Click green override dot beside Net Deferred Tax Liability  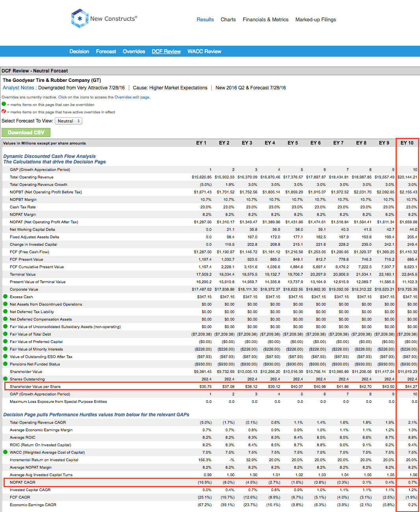coord(6,312)
